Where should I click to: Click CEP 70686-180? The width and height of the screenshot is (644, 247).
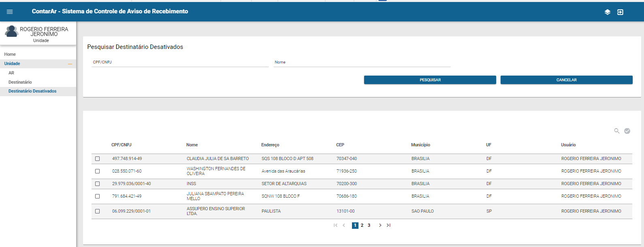[x=347, y=196]
